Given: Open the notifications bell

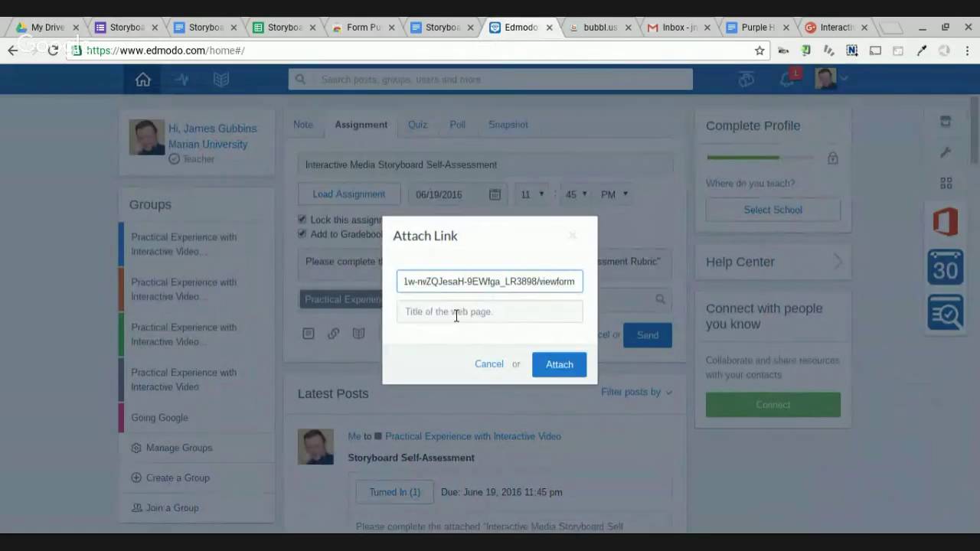Looking at the screenshot, I should tap(788, 79).
